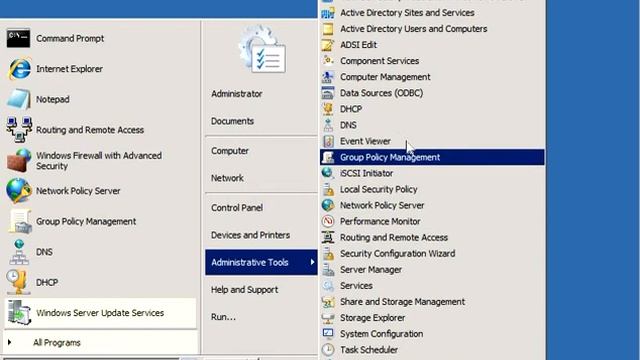The image size is (640, 360).
Task: Click DNS icon in Administrative Tools submenu
Action: tap(328, 125)
